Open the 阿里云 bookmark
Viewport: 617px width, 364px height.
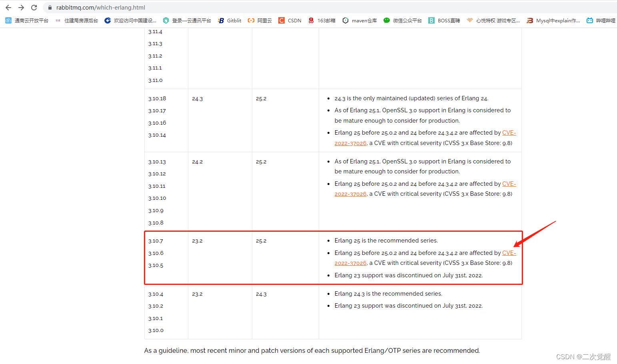(x=260, y=20)
